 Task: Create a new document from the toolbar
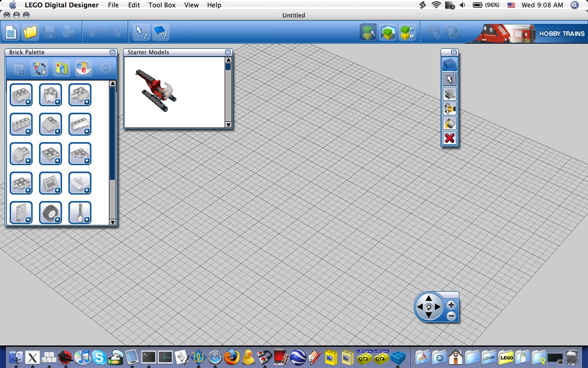click(10, 32)
